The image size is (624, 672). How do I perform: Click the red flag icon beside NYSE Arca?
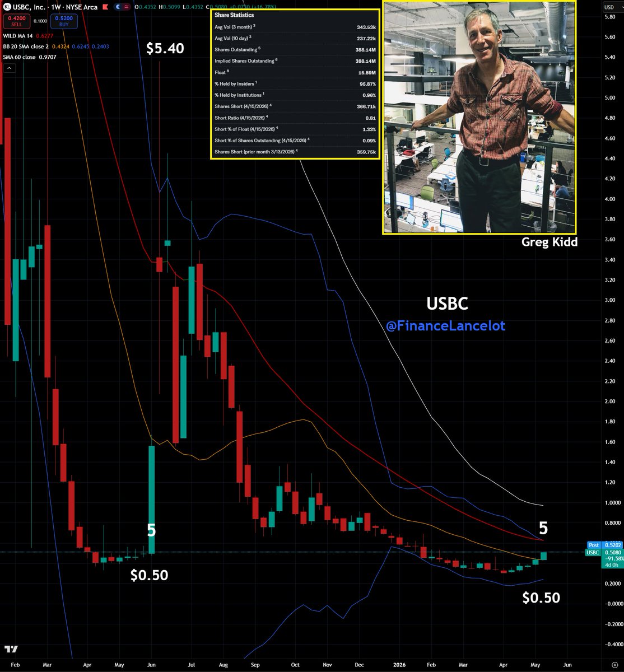[105, 7]
